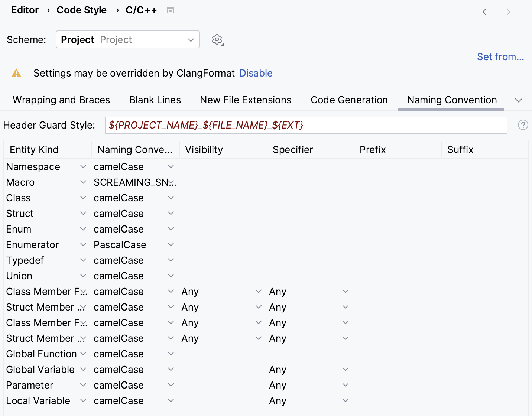The width and height of the screenshot is (532, 416).
Task: Click the panel icon beside the C/C++ breadcrumb
Action: coord(171,10)
